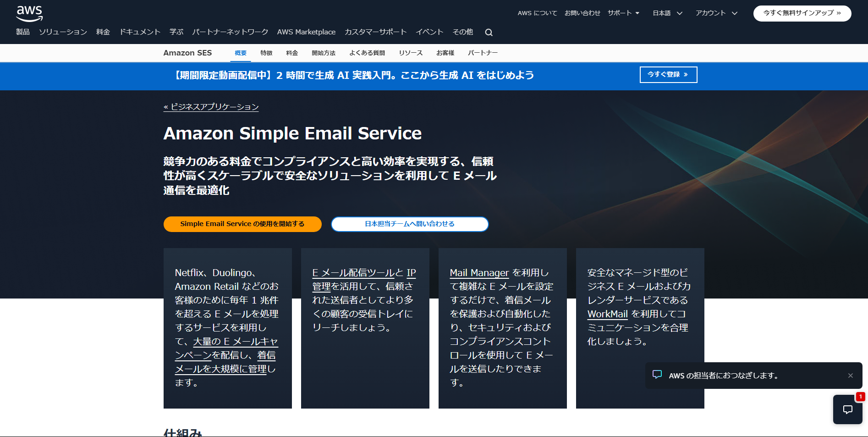Click the Amazon SES product title
868x437 pixels.
pyautogui.click(x=187, y=53)
